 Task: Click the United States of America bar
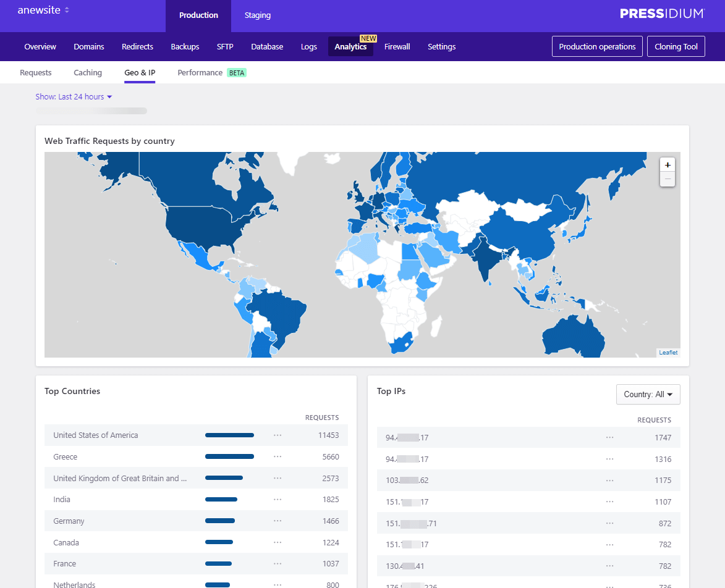[x=229, y=435]
